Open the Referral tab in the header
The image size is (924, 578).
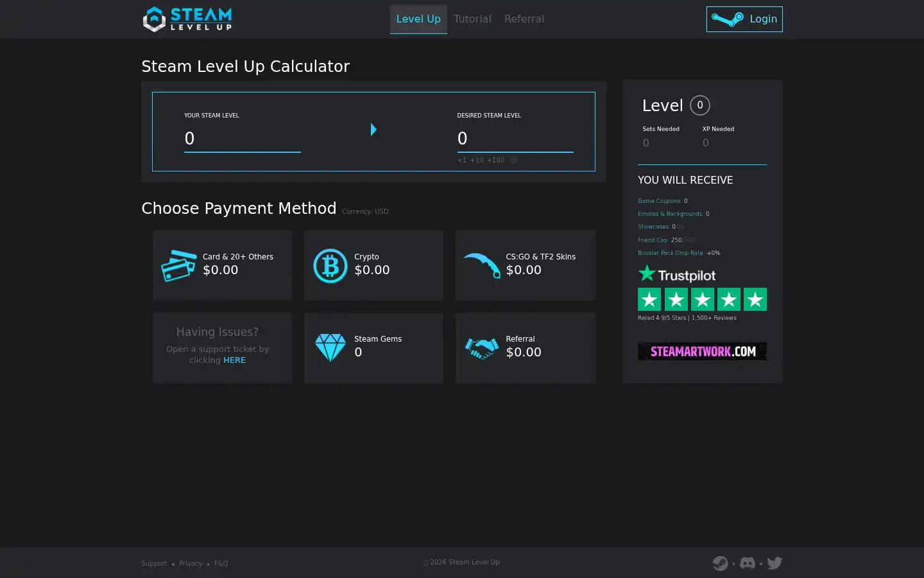[524, 19]
